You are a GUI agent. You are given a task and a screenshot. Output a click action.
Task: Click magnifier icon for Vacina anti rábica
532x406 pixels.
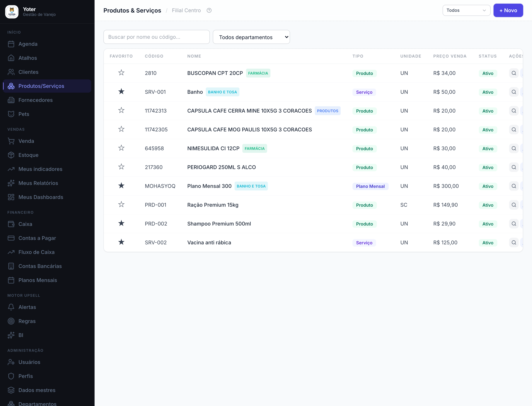coord(514,242)
